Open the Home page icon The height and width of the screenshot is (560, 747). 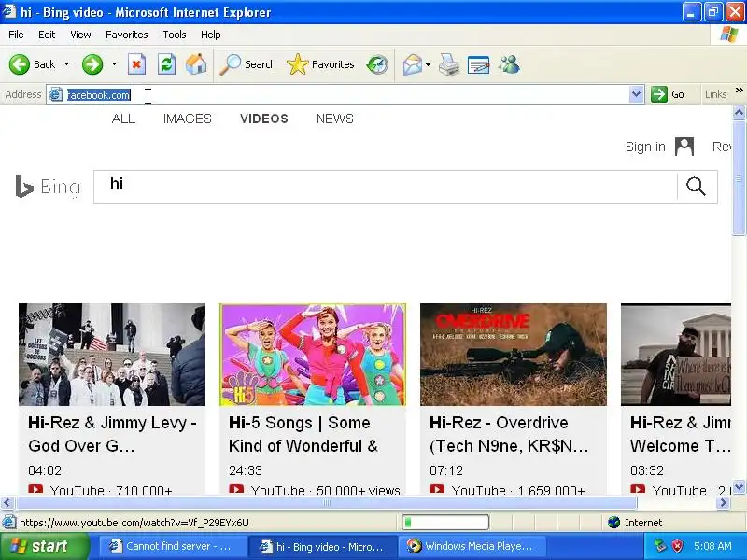pos(196,64)
